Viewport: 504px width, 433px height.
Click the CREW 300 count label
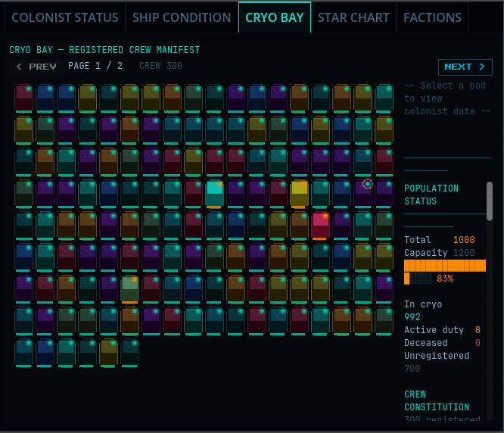tap(160, 66)
